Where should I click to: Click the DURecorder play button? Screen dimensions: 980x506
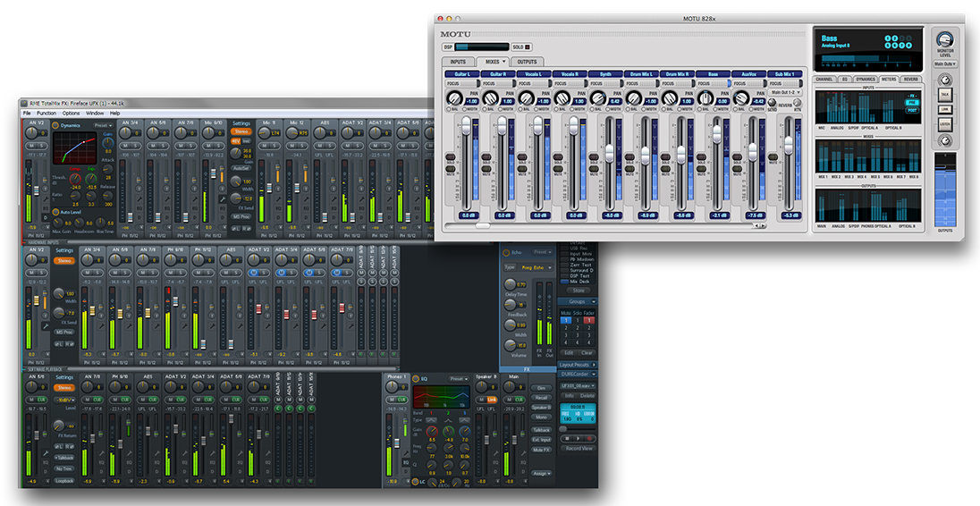pyautogui.click(x=579, y=439)
